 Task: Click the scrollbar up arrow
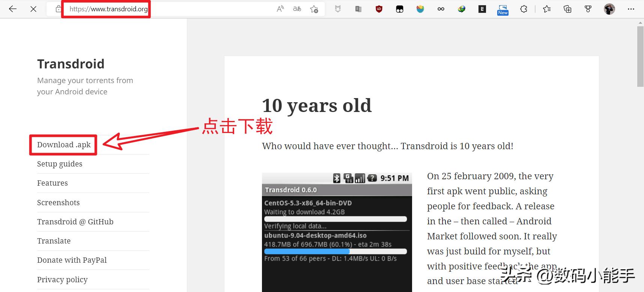tap(640, 23)
